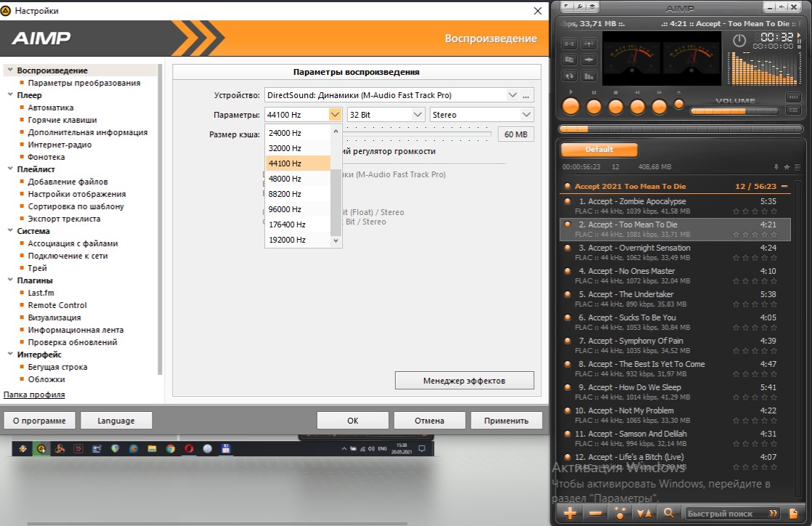Pause the track in AIMP player
This screenshot has width=812, height=526.
pos(593,106)
